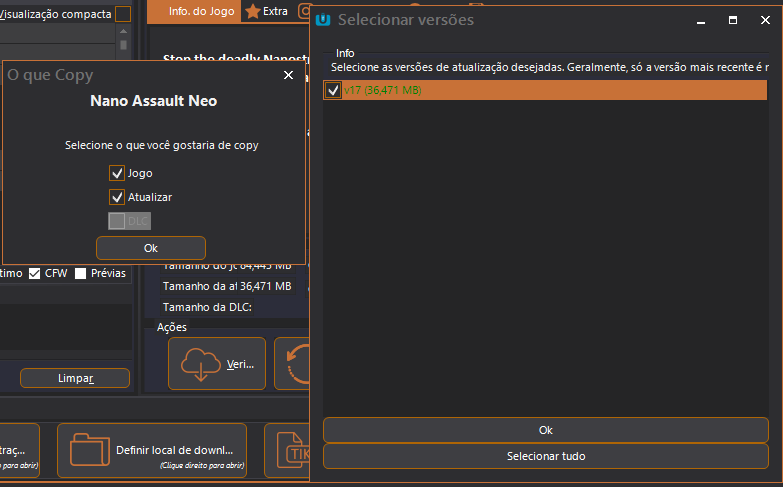Click the Limpar button
783x487 pixels.
(x=75, y=378)
